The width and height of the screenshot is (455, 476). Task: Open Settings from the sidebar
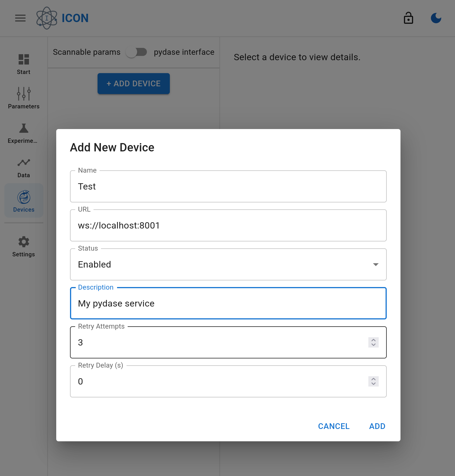pyautogui.click(x=24, y=247)
